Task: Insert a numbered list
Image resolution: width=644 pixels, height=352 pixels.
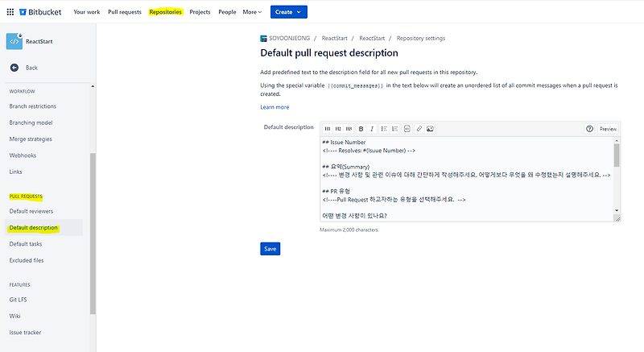Action: pyautogui.click(x=394, y=129)
